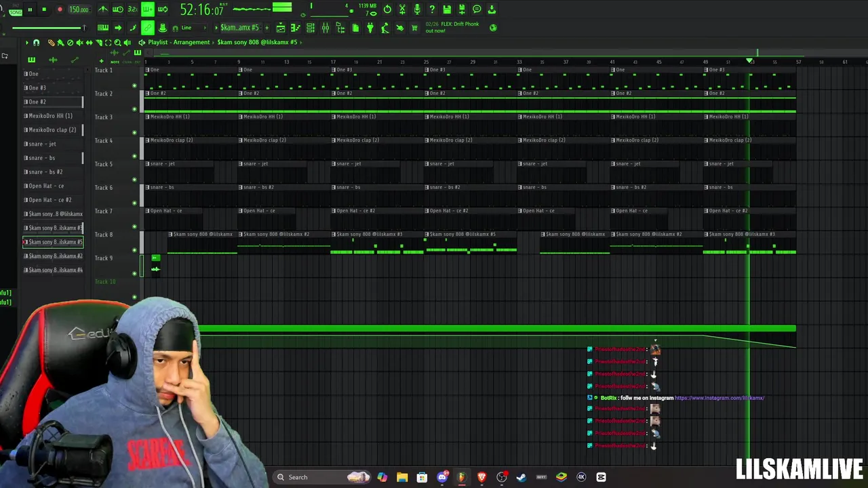
Task: Toggle loop recording button
Action: (x=163, y=9)
